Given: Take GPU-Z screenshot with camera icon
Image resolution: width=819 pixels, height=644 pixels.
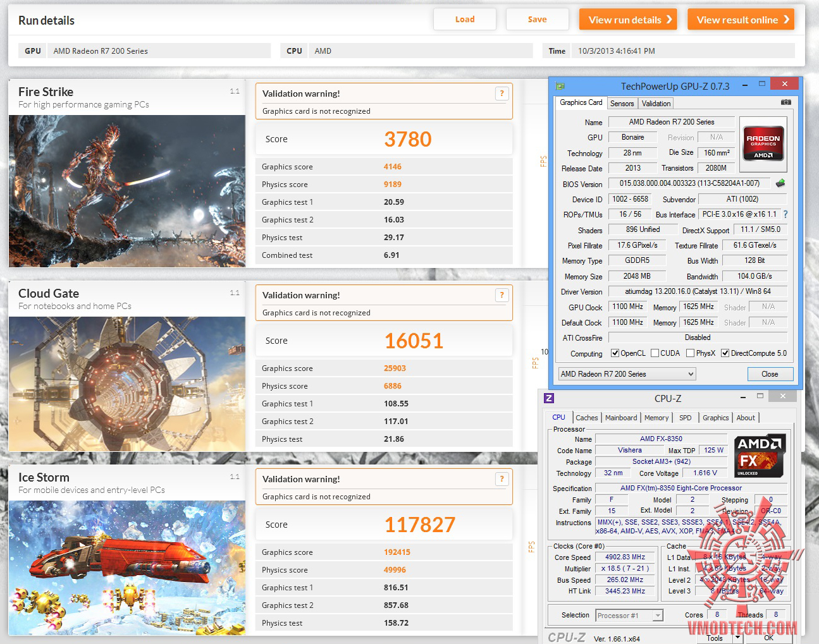Looking at the screenshot, I should click(785, 102).
